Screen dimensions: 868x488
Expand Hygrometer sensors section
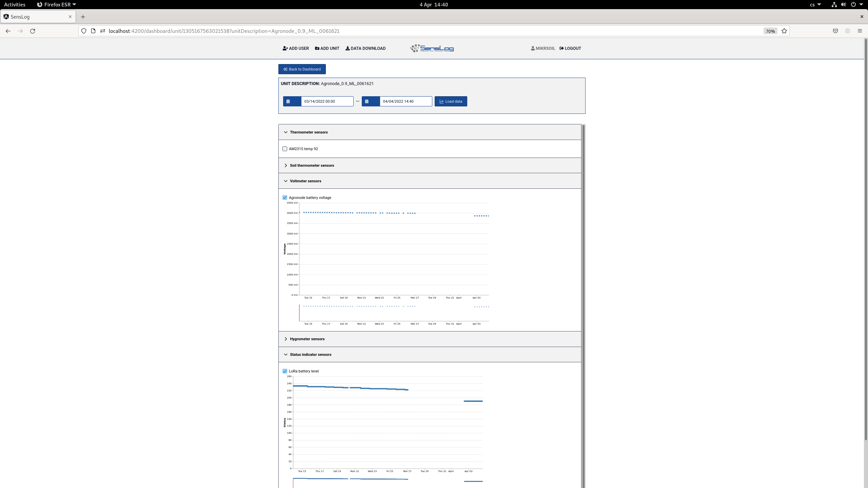(307, 339)
